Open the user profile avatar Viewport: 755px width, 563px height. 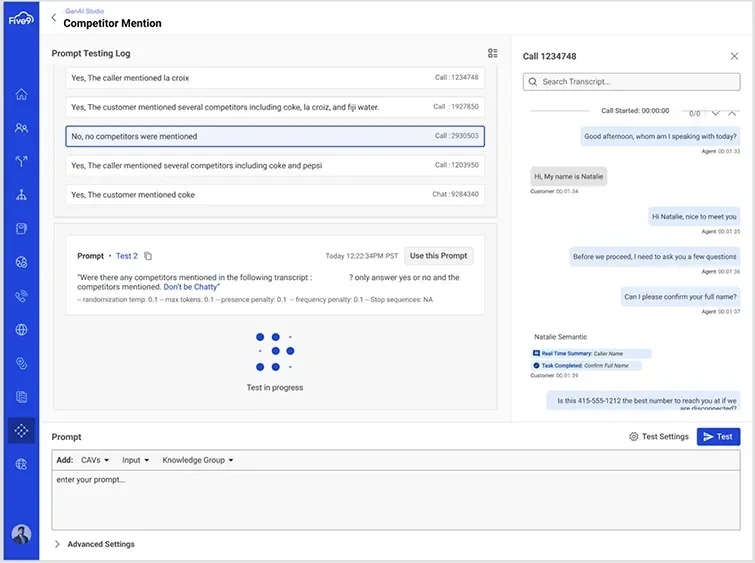click(21, 534)
